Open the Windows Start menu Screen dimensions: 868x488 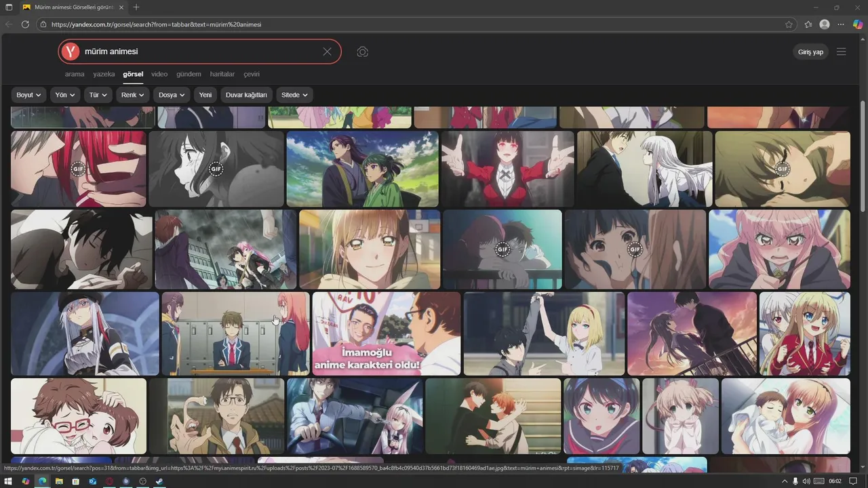(9, 481)
